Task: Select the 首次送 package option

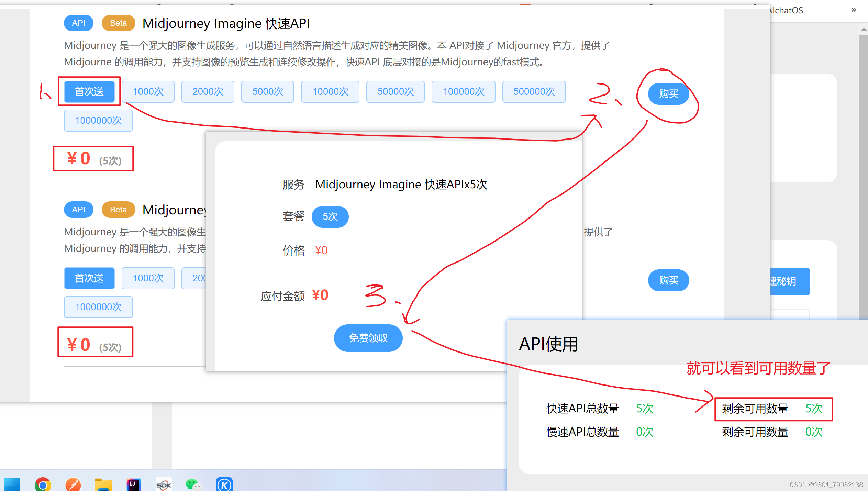Action: tap(89, 91)
